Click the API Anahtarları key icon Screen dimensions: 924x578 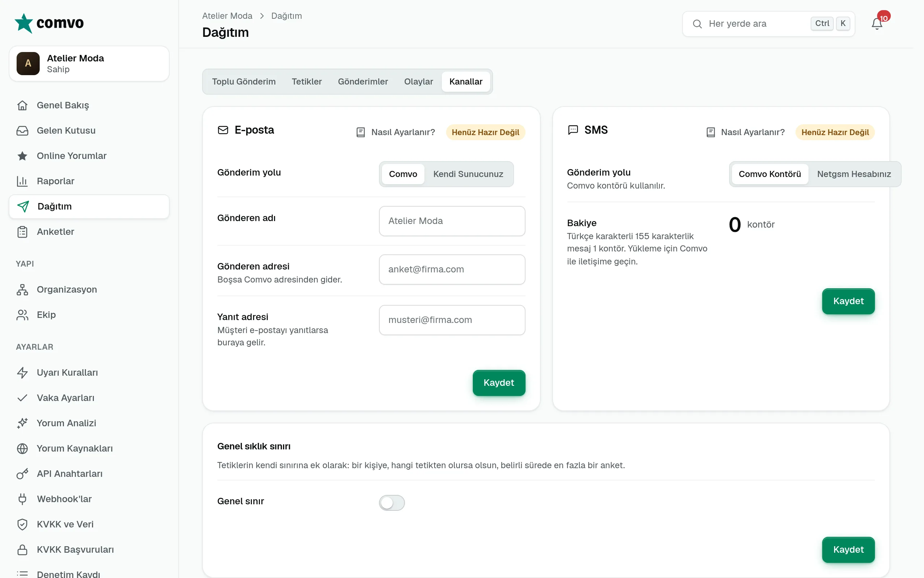22,474
